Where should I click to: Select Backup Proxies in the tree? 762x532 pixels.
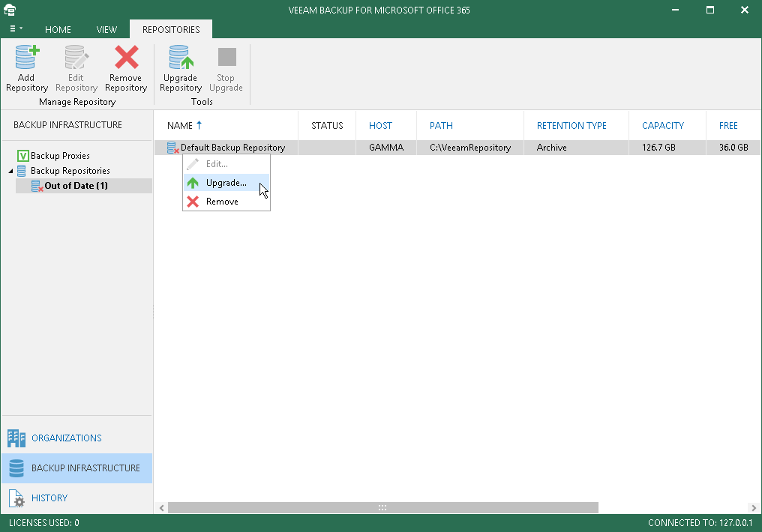60,156
